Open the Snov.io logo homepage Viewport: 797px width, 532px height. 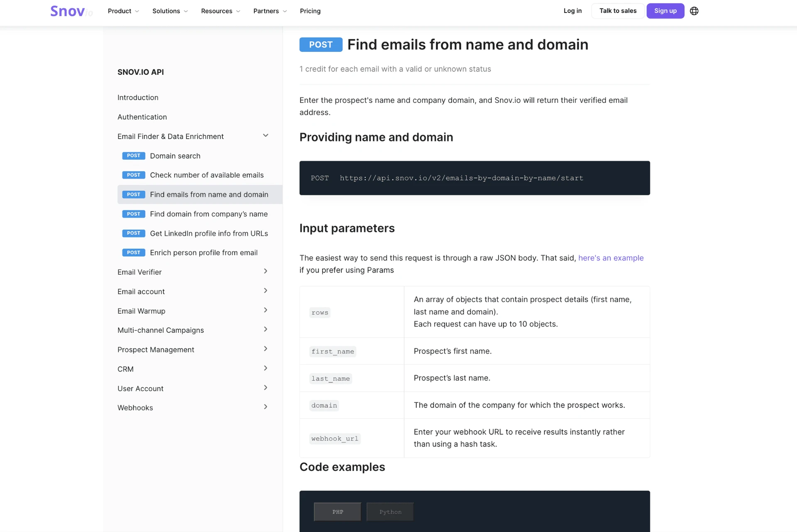(71, 11)
